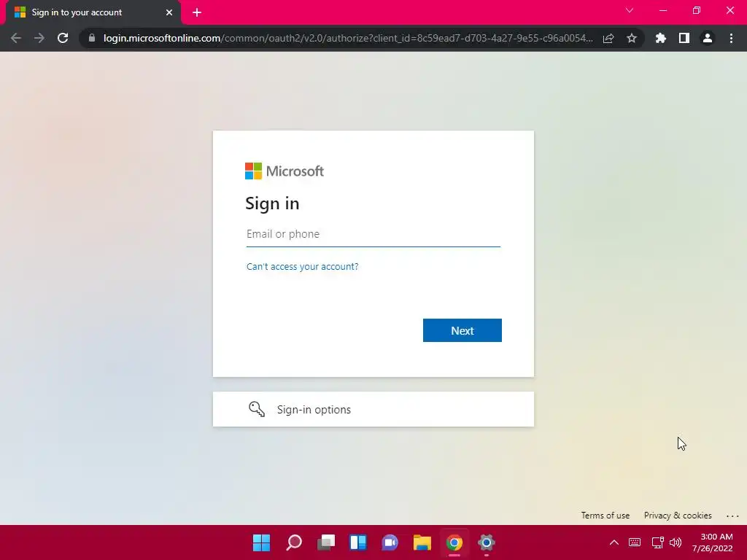This screenshot has width=747, height=560.
Task: Open Chrome three-dot menu
Action: pos(731,38)
